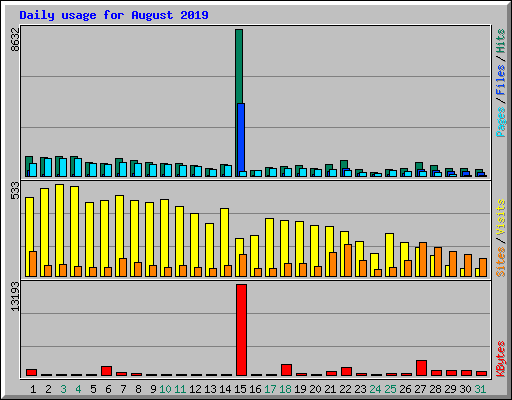Click the green day label 25
The image size is (512, 400).
click(x=390, y=389)
